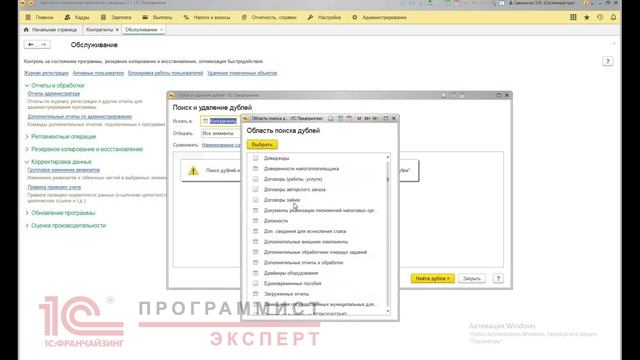The width and height of the screenshot is (640, 360).
Task: Open Групповое изменение реквизитов link
Action: pyautogui.click(x=64, y=170)
